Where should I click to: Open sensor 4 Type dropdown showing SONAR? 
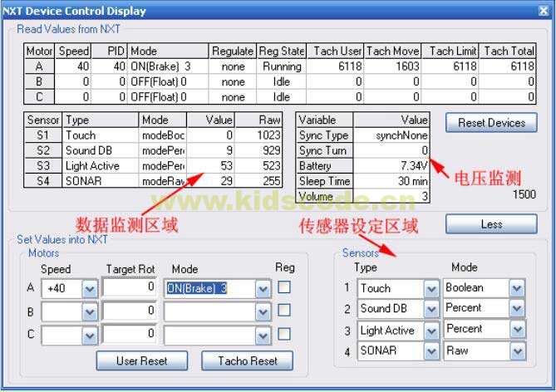[x=431, y=351]
